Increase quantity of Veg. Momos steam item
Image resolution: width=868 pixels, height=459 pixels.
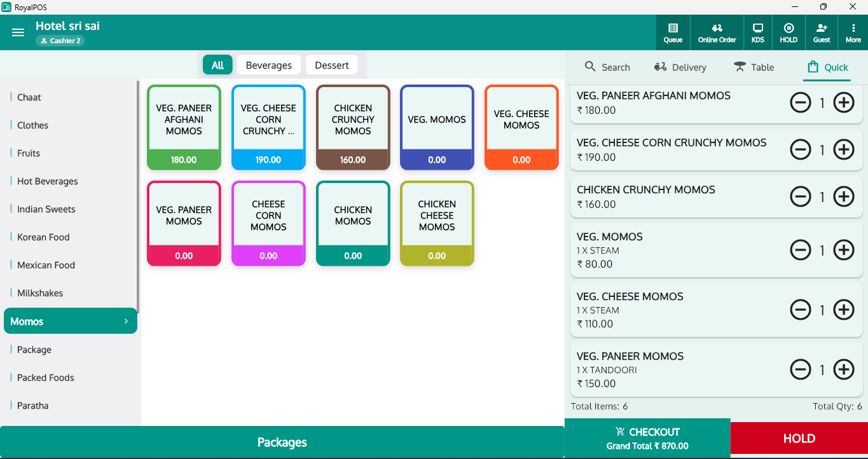point(844,250)
